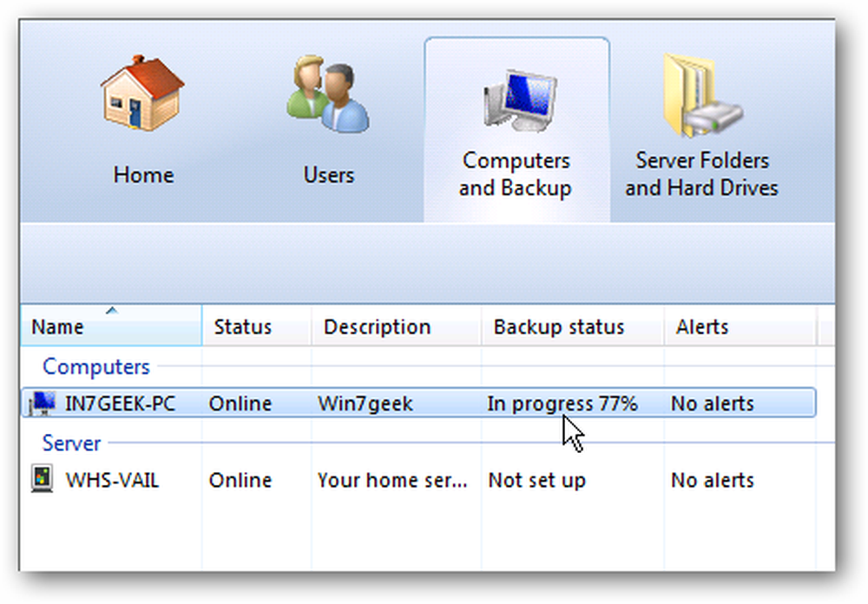Click Online status of WHS-VAIL
The width and height of the screenshot is (868, 604).
coord(240,479)
